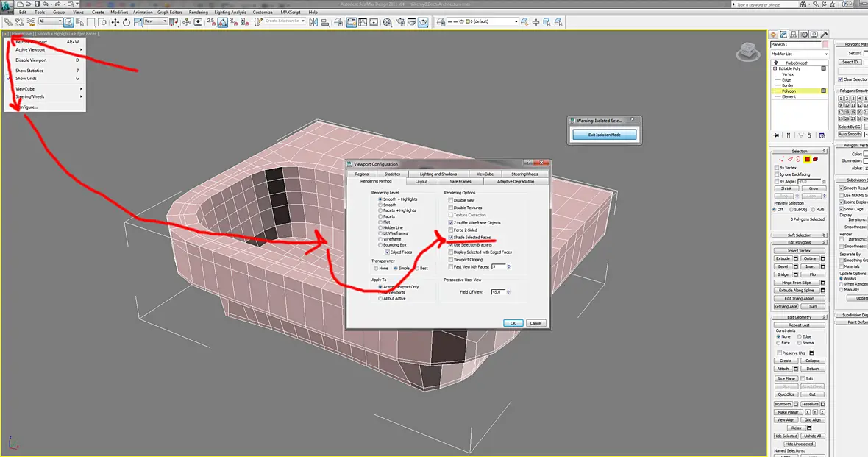
Task: Open the Safe Frames tab
Action: pos(460,181)
